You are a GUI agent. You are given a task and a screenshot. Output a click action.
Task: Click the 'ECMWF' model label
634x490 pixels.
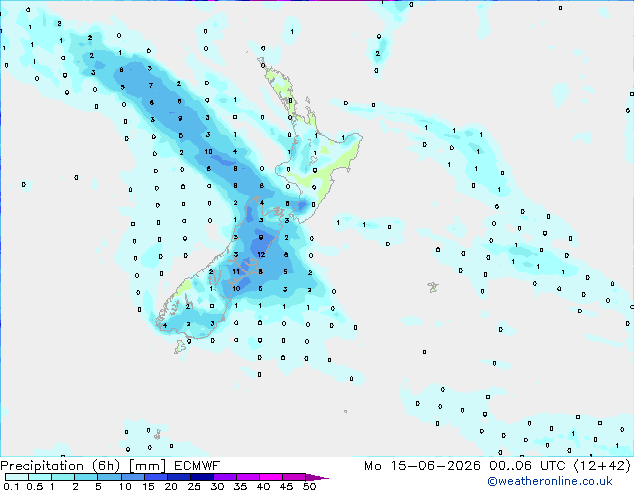tap(197, 466)
